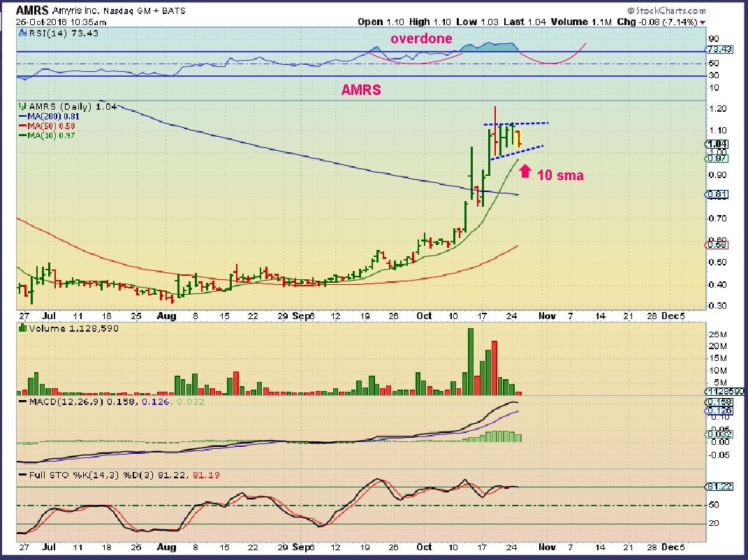Click the MA(50) 0.58 legend entry
The height and width of the screenshot is (560, 748).
coord(43,126)
